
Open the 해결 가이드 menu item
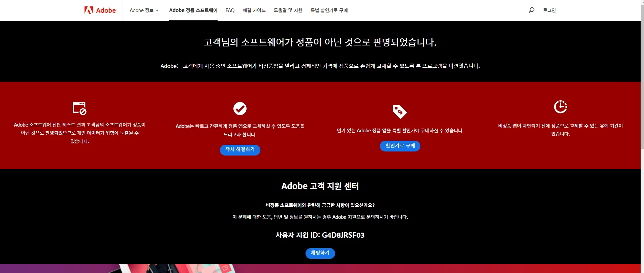(x=254, y=10)
